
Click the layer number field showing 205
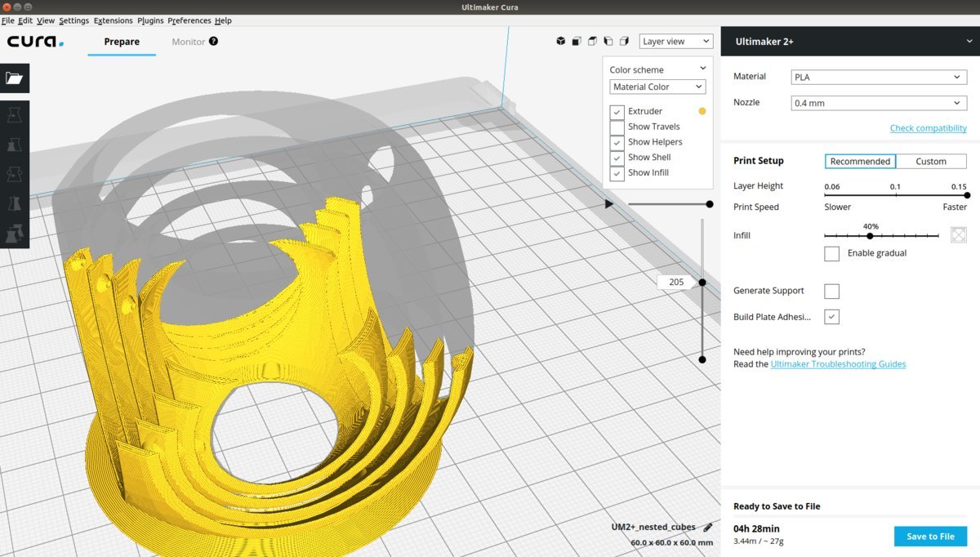676,283
